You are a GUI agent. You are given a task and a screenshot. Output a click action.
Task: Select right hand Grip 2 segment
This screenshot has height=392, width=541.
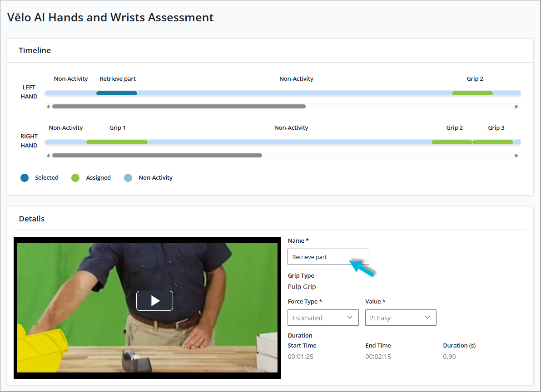click(452, 142)
